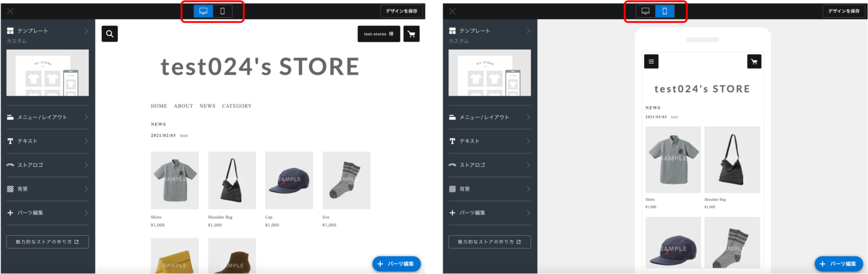Open 背景 label in mobile preview window
The width and height of the screenshot is (868, 274).
466,189
